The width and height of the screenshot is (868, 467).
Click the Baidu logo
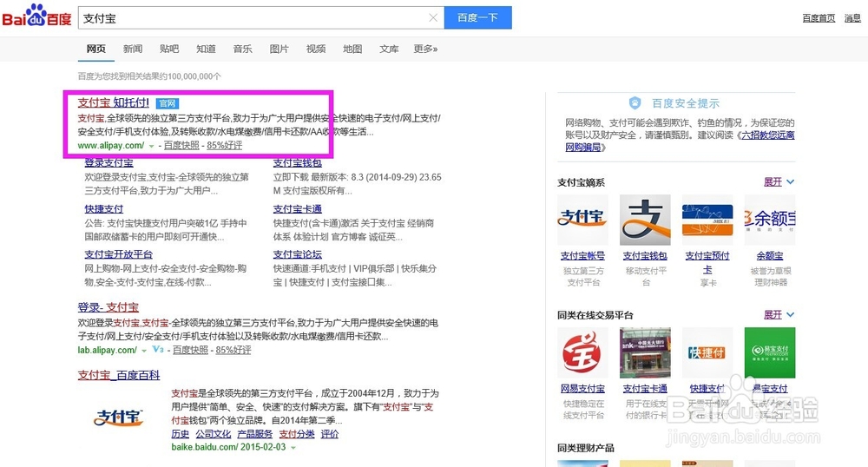coord(37,16)
